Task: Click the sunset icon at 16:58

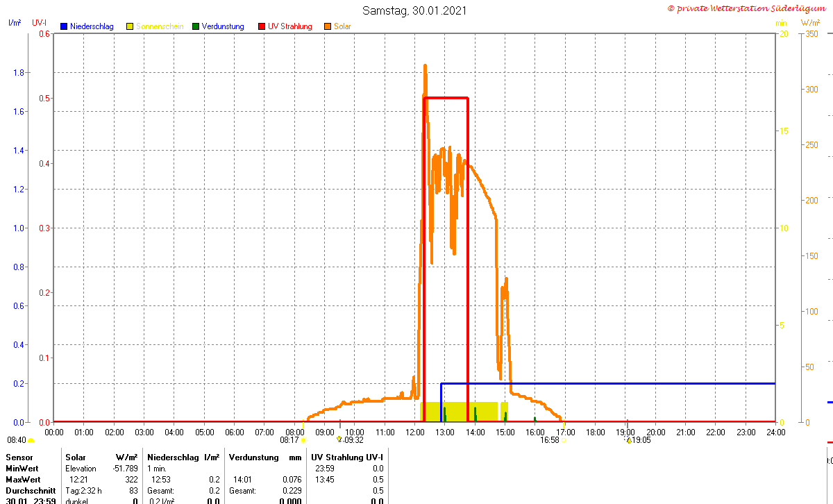Action: click(564, 440)
